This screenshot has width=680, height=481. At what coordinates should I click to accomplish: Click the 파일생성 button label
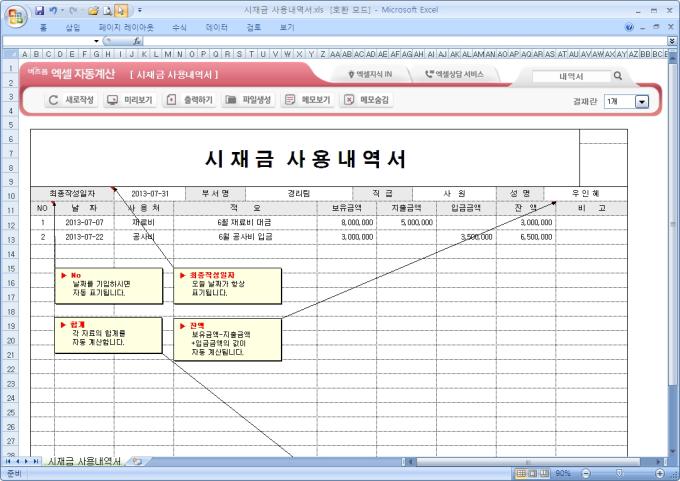257,100
